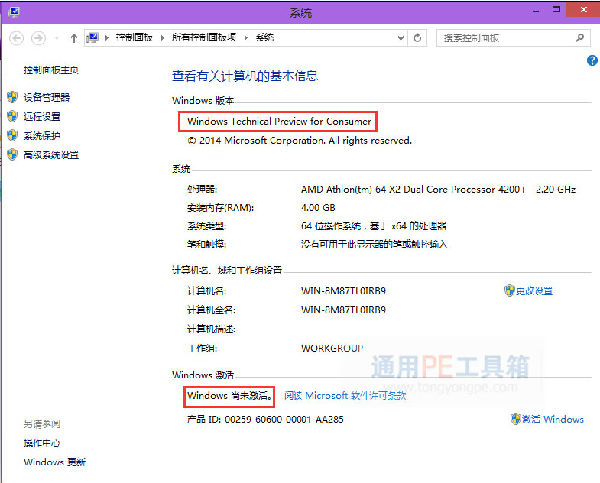Click the Back navigation arrow

tap(16, 38)
